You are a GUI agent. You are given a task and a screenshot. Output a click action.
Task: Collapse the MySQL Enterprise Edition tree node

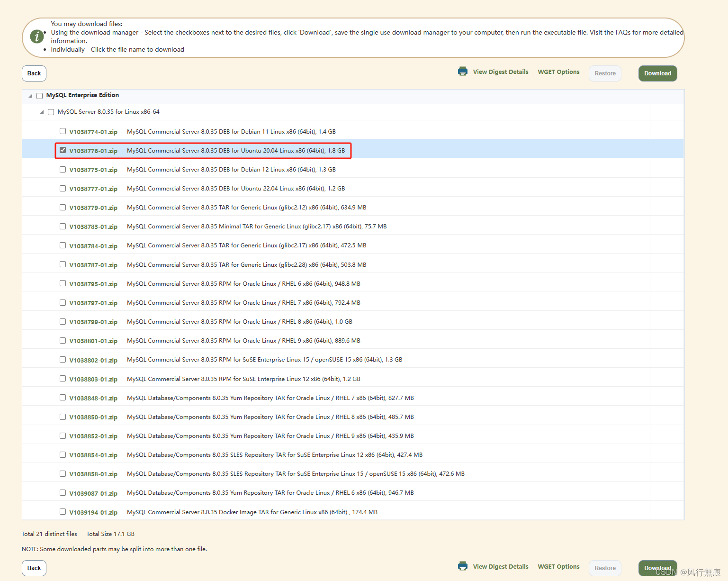point(30,96)
